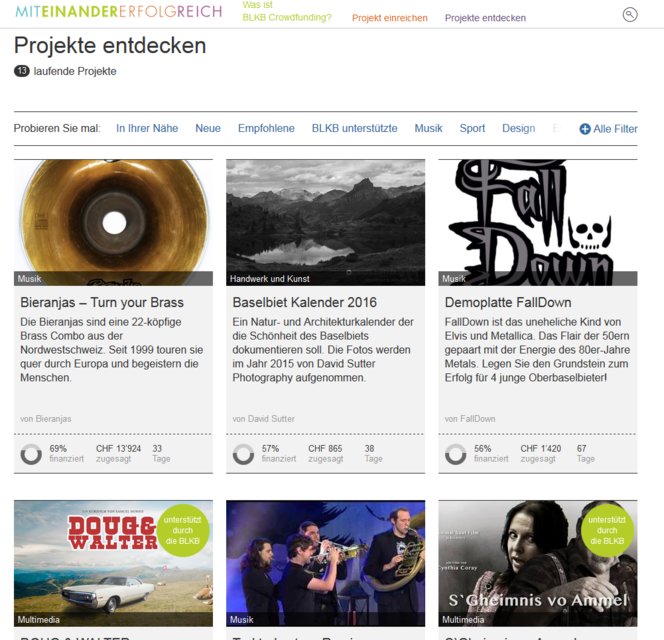Click the MITEINANDER ERFOLGREICH logo
Image resolution: width=664 pixels, height=640 pixels.
click(x=119, y=12)
